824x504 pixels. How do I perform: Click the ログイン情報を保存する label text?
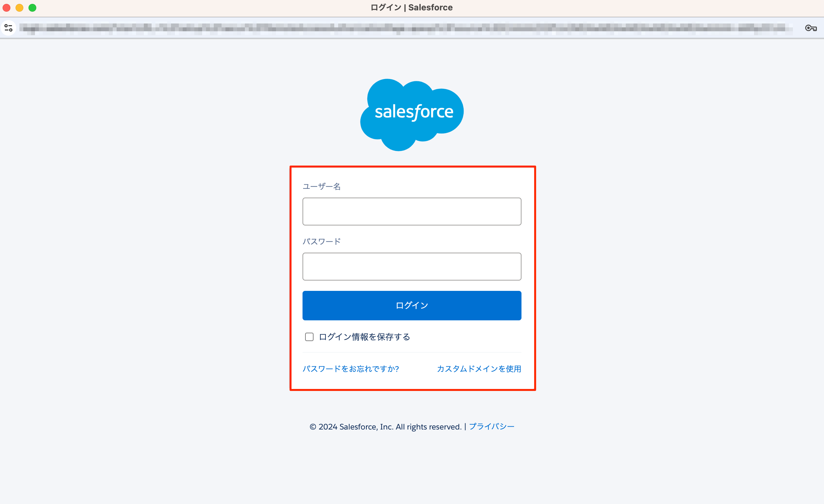(364, 337)
